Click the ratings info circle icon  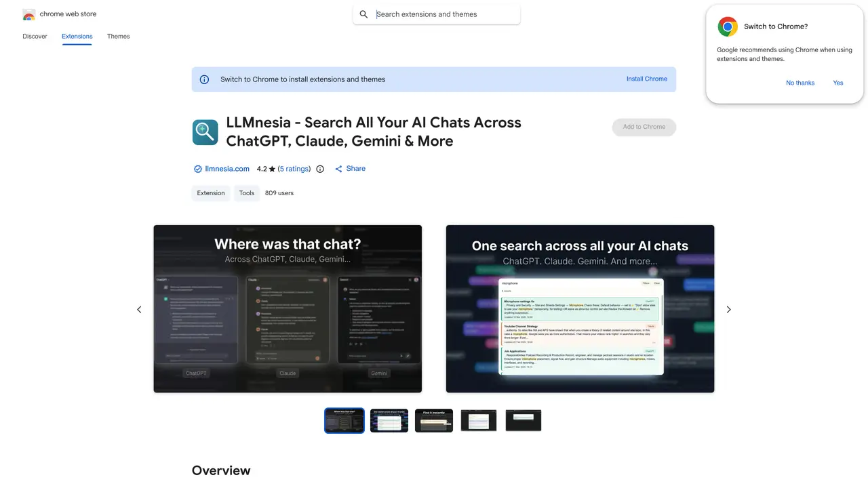(x=320, y=169)
